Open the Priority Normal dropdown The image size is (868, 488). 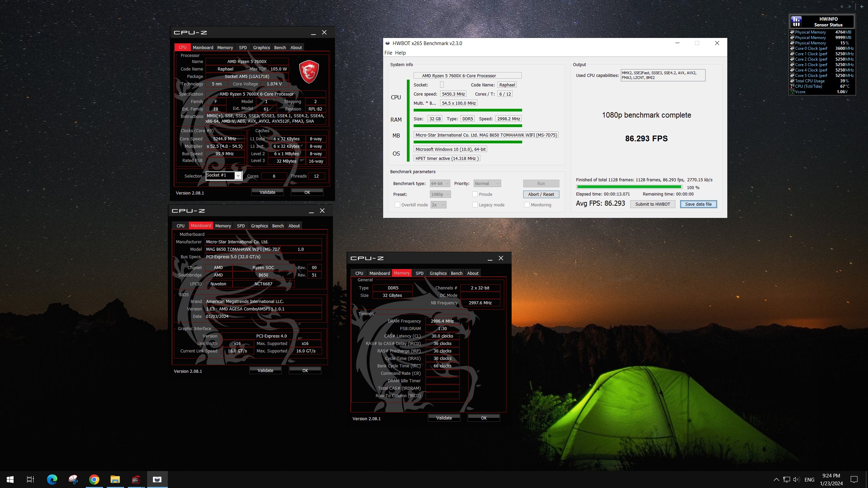tap(487, 183)
